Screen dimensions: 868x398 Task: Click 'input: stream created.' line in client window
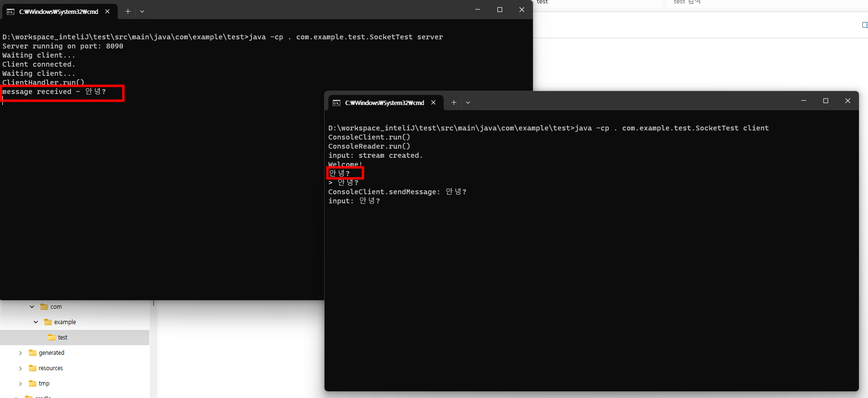click(x=375, y=155)
